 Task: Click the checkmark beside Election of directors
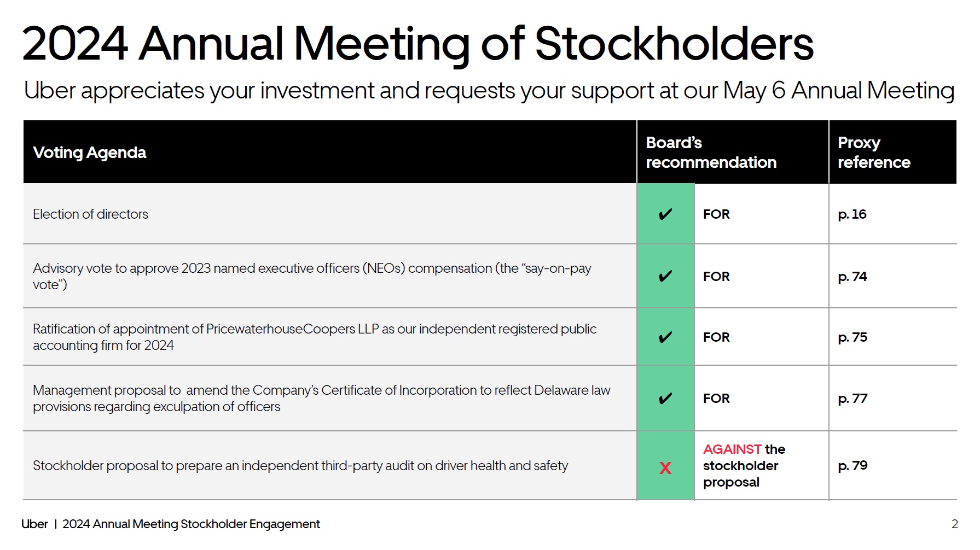pyautogui.click(x=665, y=214)
